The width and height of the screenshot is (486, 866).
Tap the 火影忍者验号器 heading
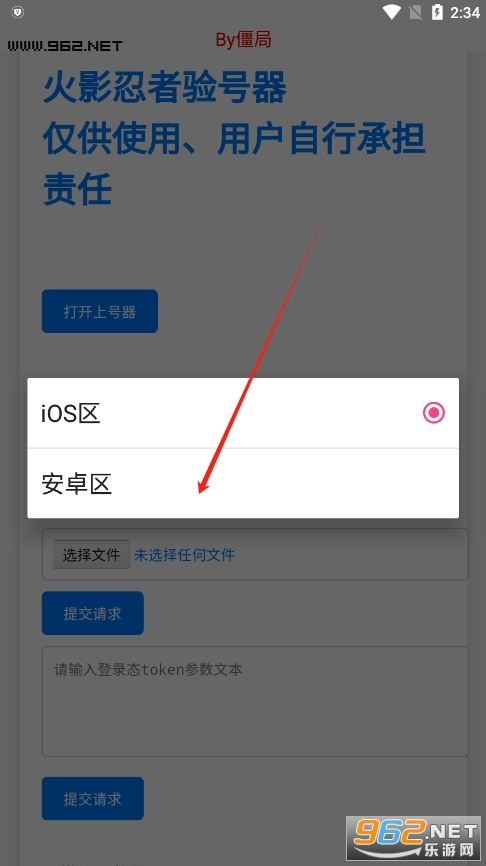pyautogui.click(x=165, y=87)
